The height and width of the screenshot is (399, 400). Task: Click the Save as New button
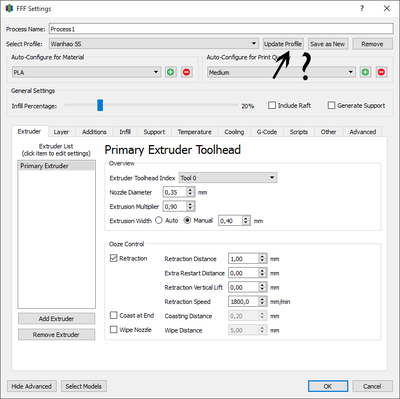(328, 44)
